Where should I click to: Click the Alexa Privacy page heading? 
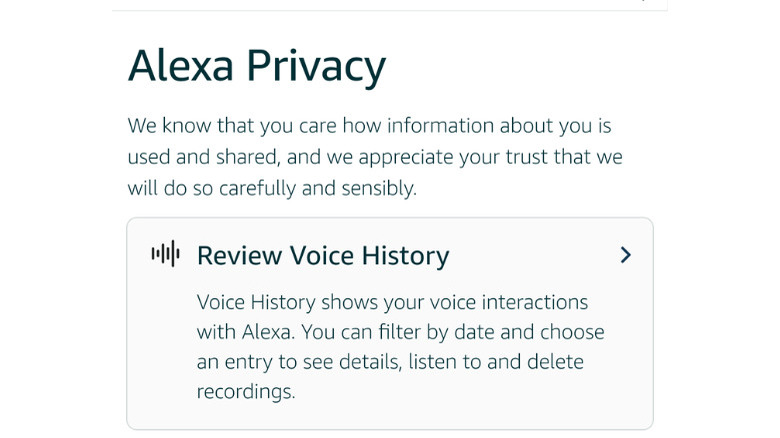257,67
